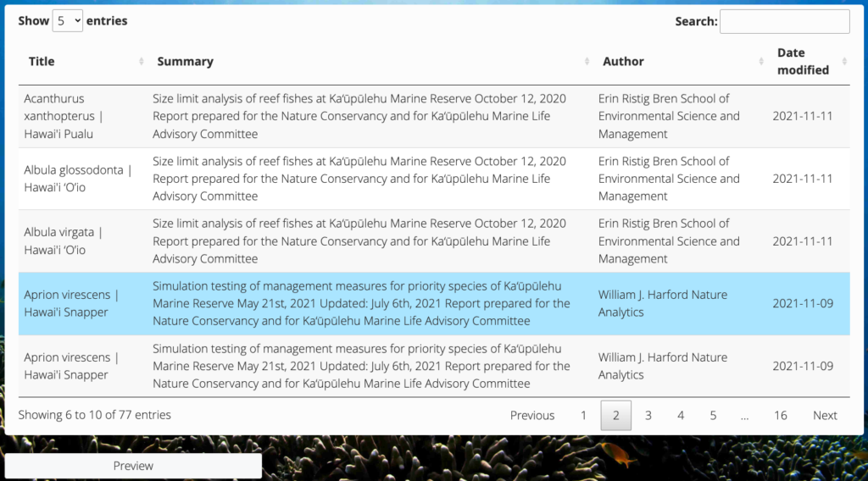868x481 pixels.
Task: Select the Acanthurus xanthopterus row
Action: 434,116
